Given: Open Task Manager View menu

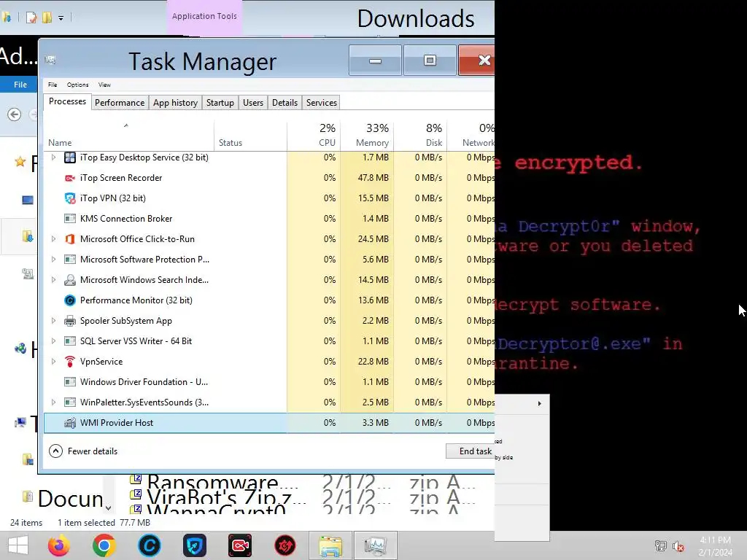Looking at the screenshot, I should (x=104, y=85).
